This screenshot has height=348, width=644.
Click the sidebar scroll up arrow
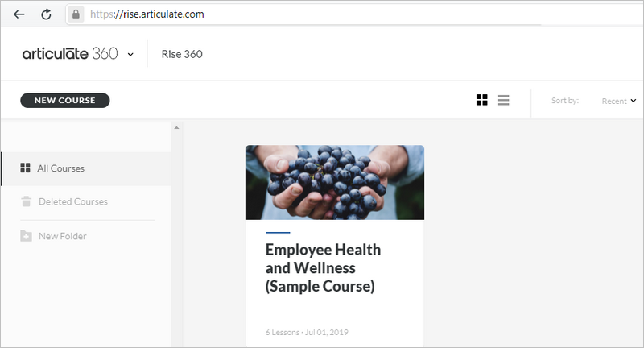click(x=176, y=128)
